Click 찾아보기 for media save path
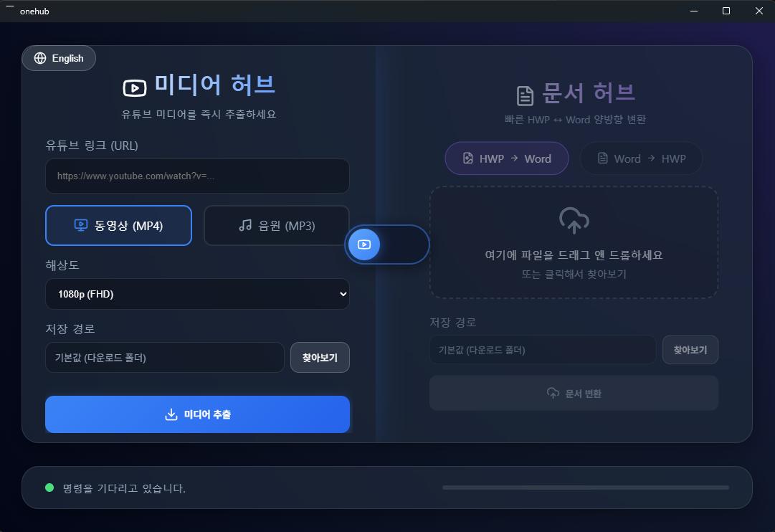This screenshot has width=775, height=532. click(320, 357)
